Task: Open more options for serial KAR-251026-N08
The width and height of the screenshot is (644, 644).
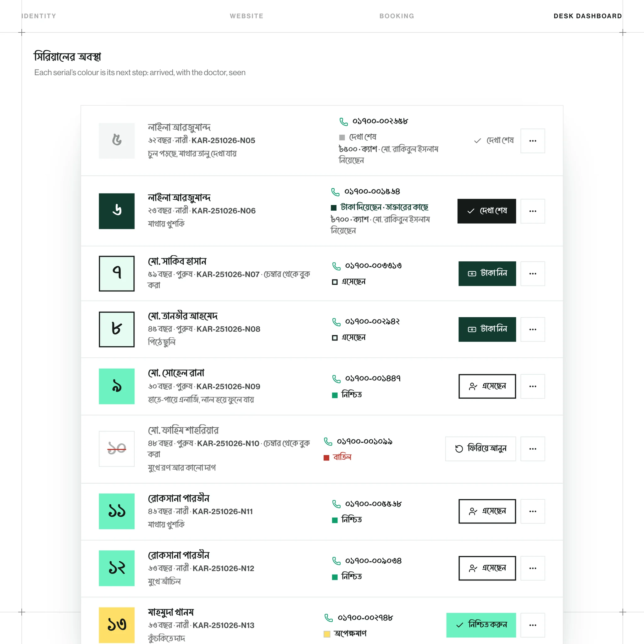Action: click(x=533, y=329)
